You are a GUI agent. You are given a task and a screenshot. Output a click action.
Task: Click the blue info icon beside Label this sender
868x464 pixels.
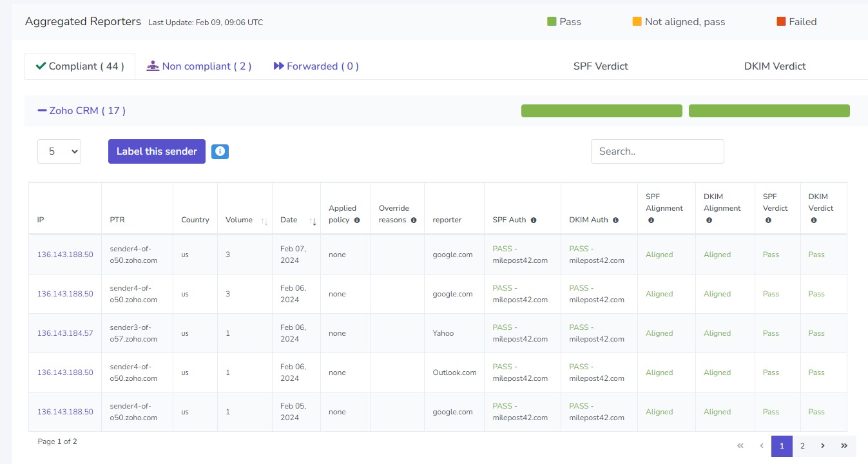tap(220, 151)
